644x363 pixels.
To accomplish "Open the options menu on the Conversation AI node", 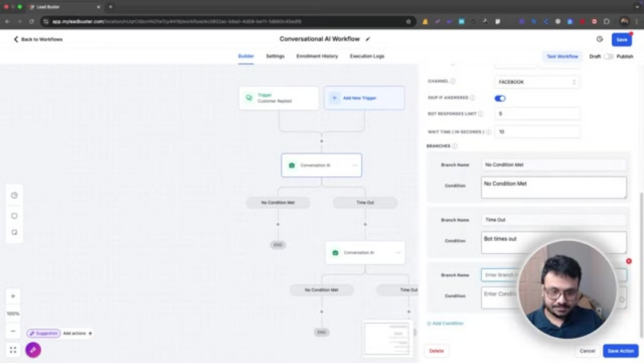I will (x=355, y=165).
